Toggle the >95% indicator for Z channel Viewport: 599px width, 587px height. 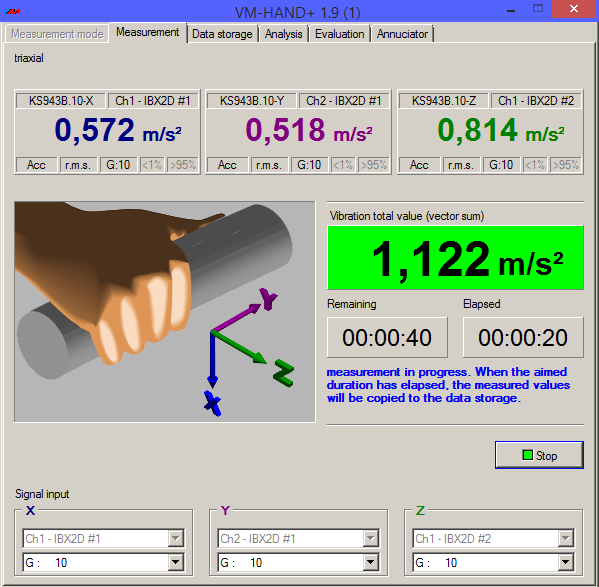[565, 165]
